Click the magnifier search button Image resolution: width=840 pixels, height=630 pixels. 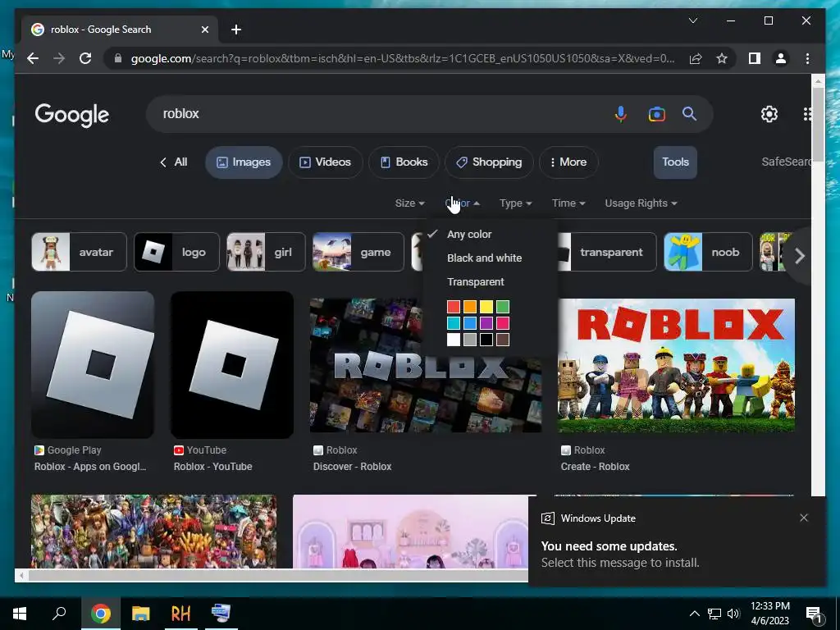689,113
